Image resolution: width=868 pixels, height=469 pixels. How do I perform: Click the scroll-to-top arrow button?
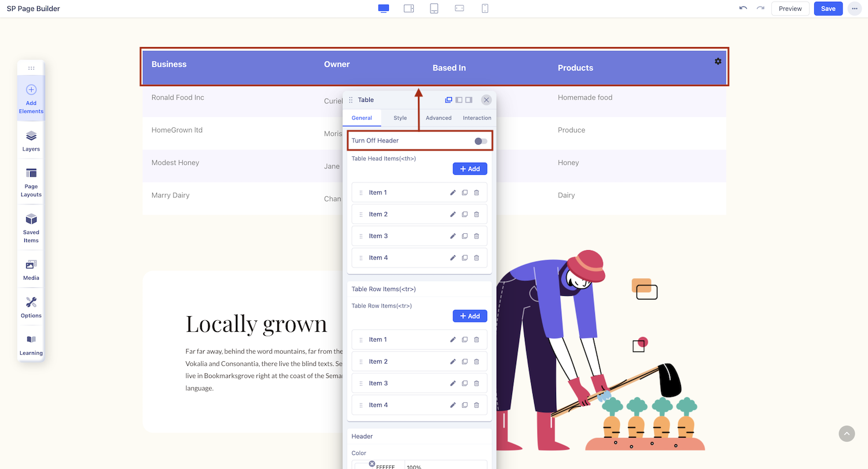click(847, 434)
